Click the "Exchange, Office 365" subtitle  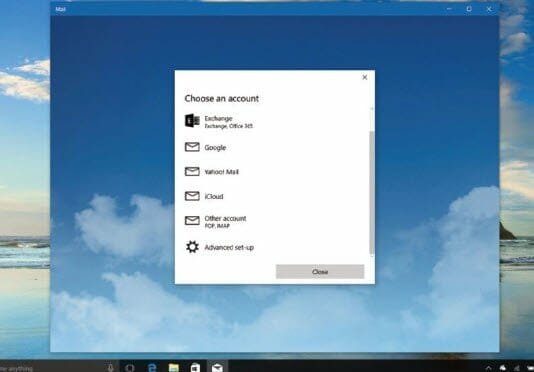(229, 126)
